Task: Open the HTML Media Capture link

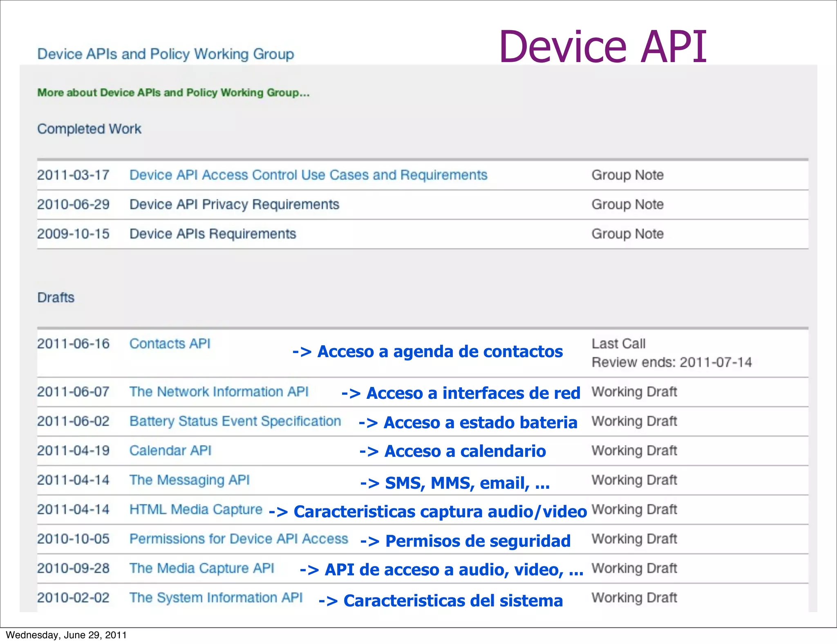Action: [x=196, y=509]
